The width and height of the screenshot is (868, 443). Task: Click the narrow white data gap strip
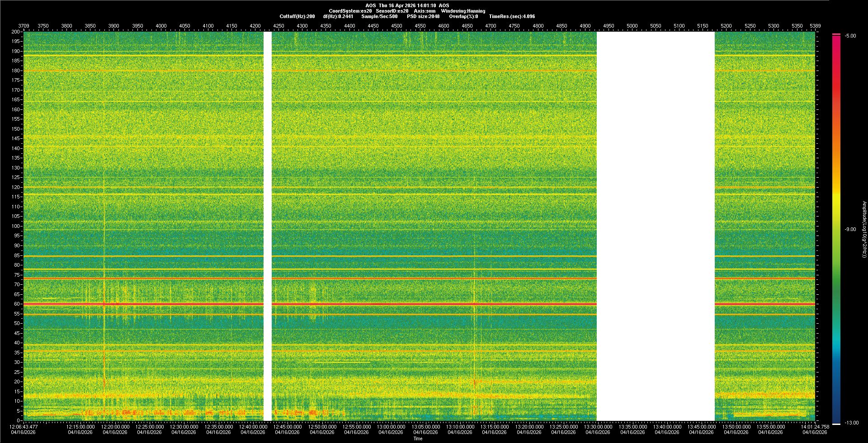click(x=268, y=226)
